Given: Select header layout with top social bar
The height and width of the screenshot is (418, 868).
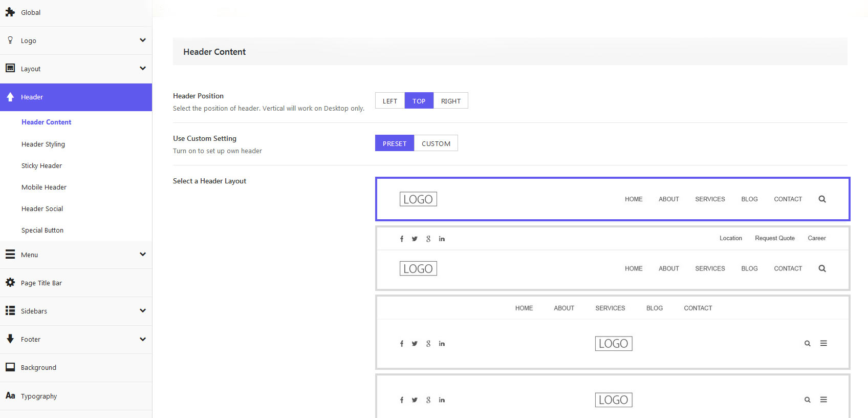Looking at the screenshot, I should 612,258.
